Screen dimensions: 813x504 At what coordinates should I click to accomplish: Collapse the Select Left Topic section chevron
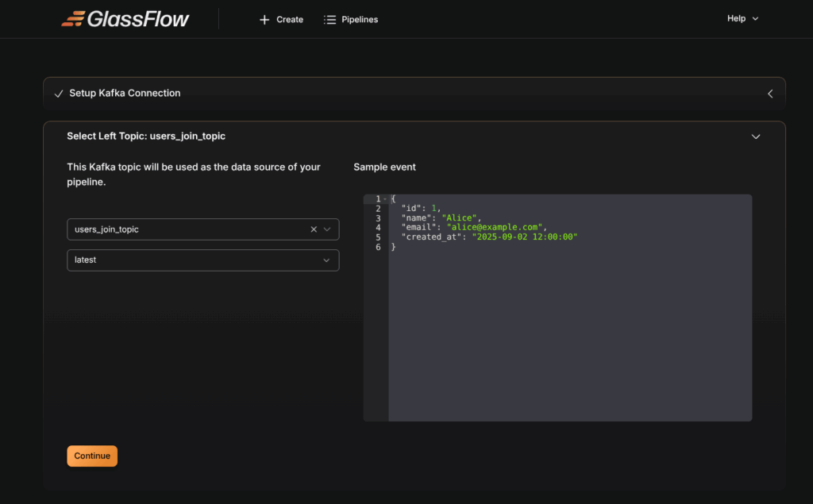pos(756,137)
